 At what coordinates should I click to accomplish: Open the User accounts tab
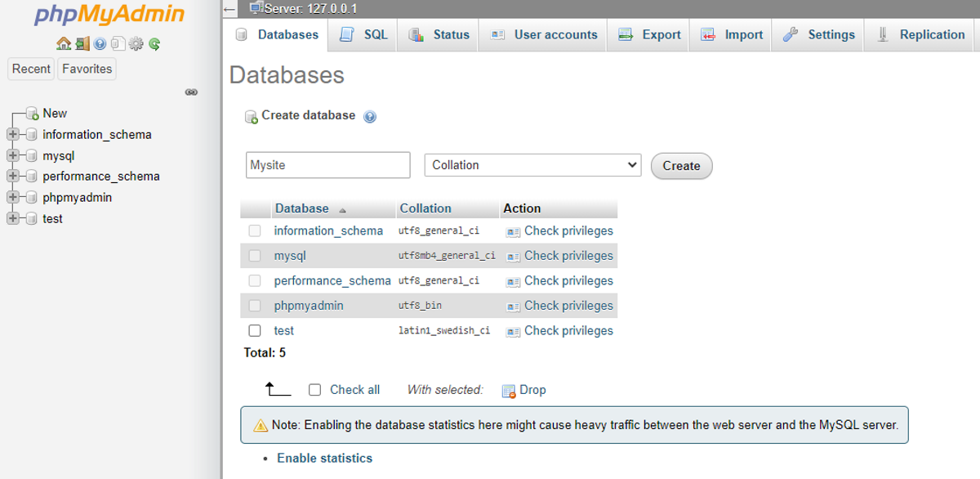pyautogui.click(x=542, y=34)
